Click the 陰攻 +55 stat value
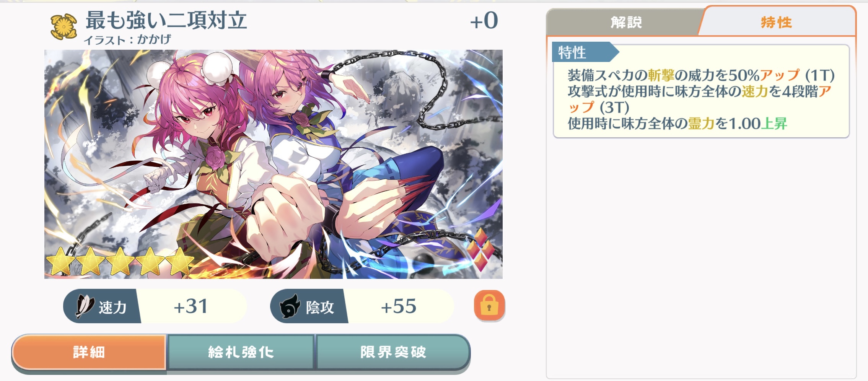 pos(398,306)
